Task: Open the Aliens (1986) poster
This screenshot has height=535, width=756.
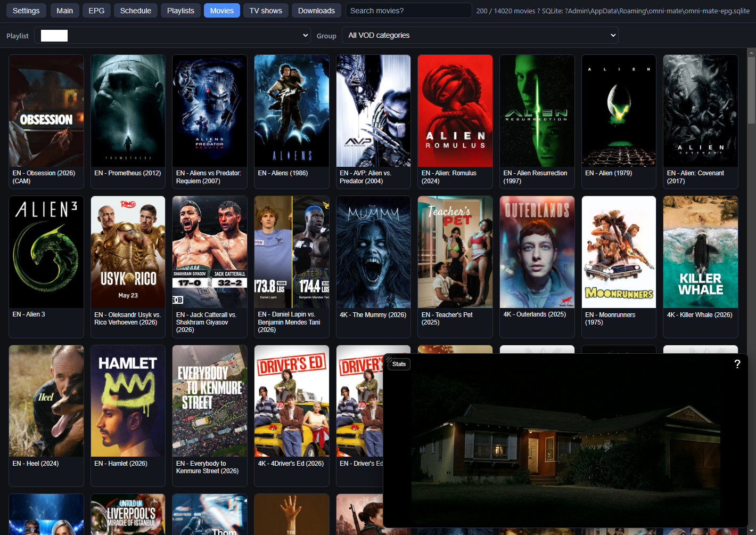Action: (292, 111)
